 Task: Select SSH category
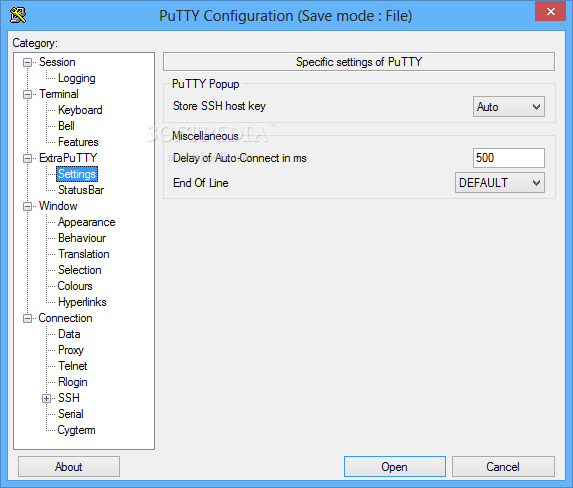[x=69, y=398]
